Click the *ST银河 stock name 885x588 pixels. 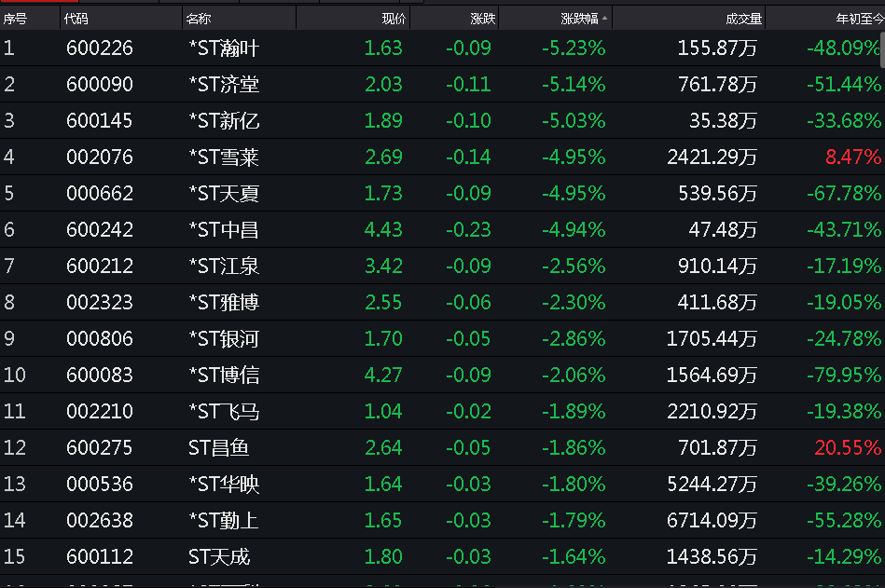point(223,339)
